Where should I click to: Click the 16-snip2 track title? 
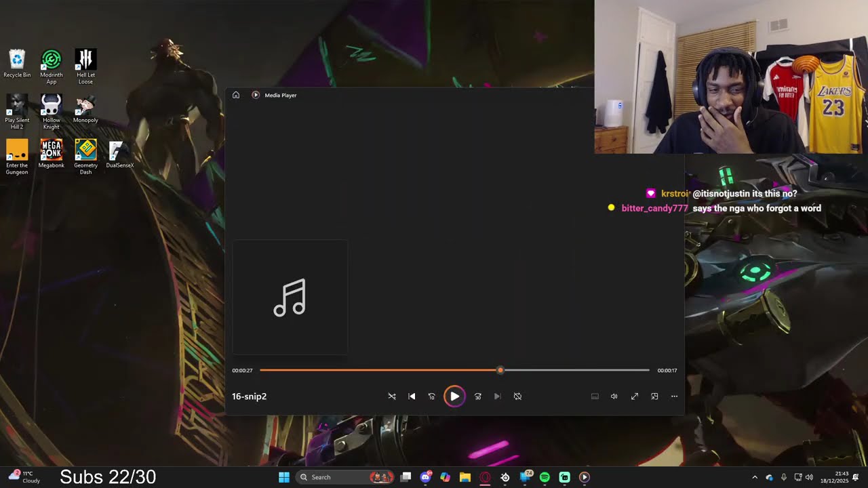(250, 396)
